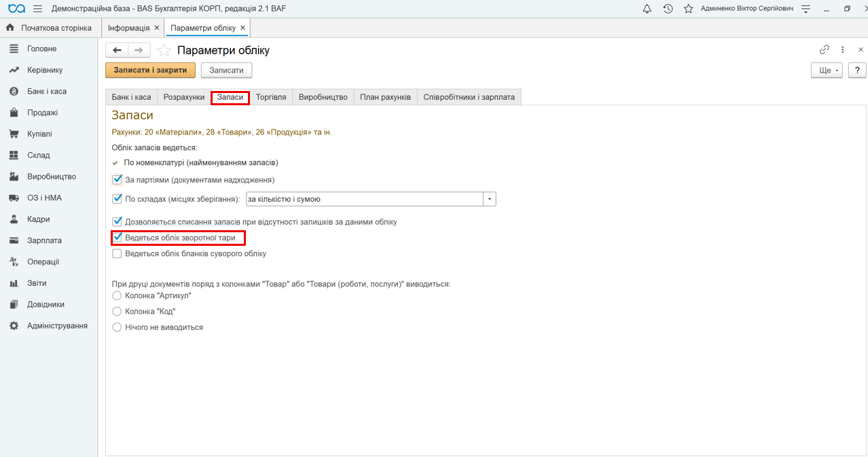Click the Home icon of Початкова сторінка
Viewport: 868px width, 457px height.
click(10, 28)
